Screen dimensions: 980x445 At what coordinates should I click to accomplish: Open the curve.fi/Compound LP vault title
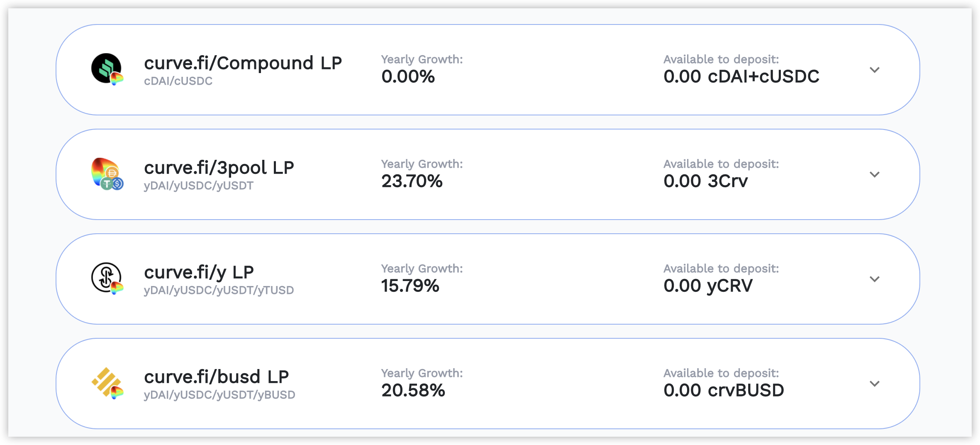(243, 63)
